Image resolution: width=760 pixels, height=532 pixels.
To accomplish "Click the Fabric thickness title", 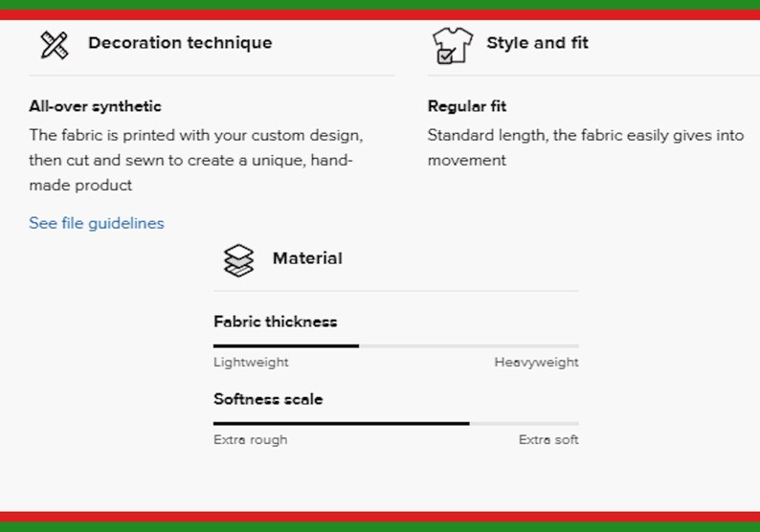I will tap(276, 321).
